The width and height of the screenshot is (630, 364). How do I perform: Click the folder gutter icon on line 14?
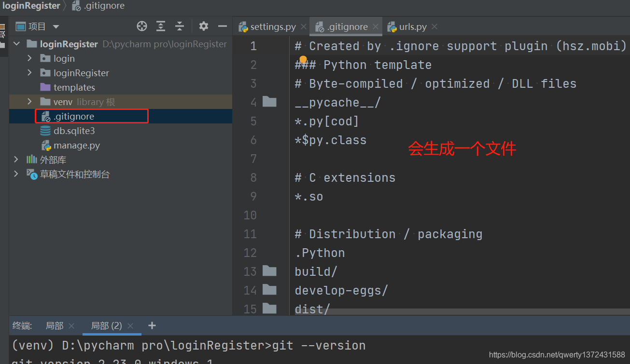click(x=269, y=290)
